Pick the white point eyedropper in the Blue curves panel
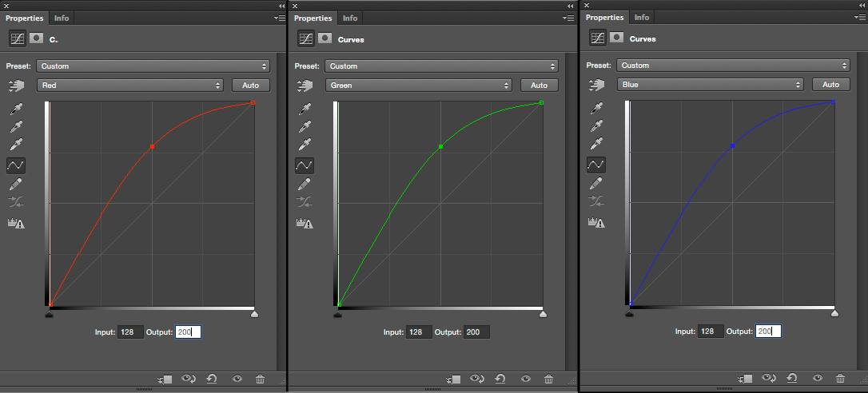868x393 pixels. coord(596,145)
